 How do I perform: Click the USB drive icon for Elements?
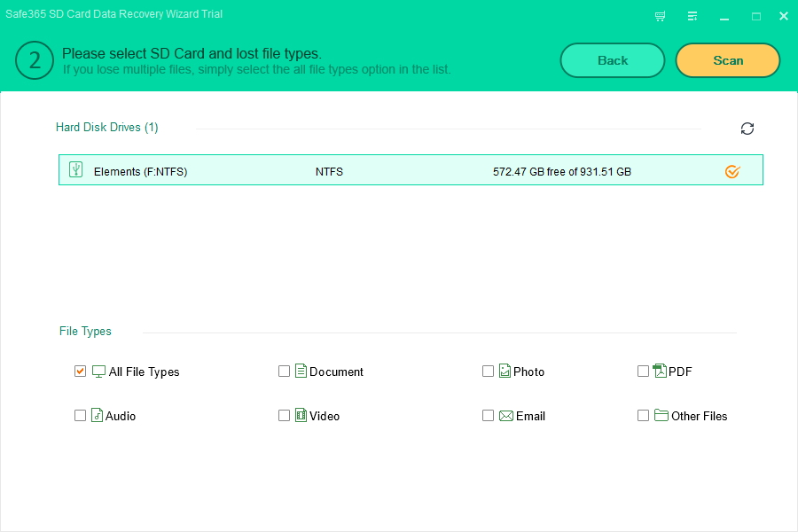click(76, 169)
